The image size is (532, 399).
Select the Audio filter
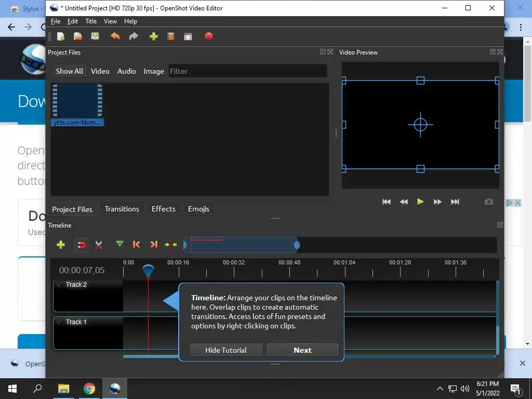click(127, 71)
